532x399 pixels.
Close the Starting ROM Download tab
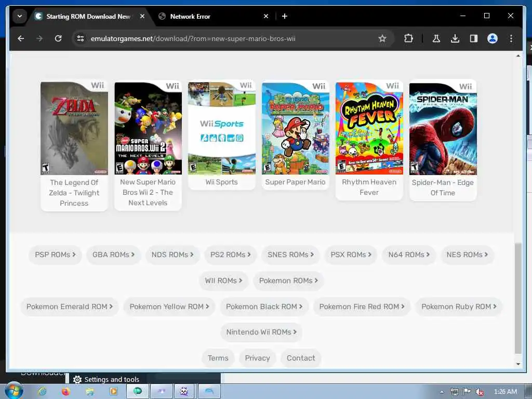[x=142, y=16]
